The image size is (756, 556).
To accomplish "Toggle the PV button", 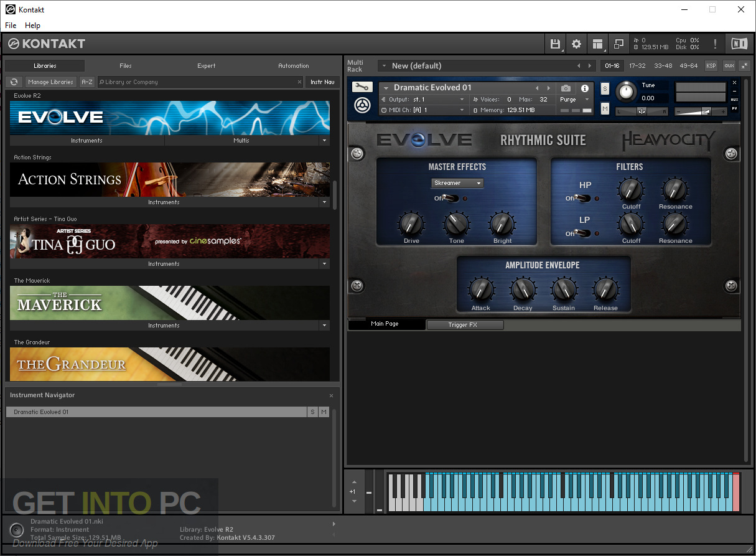I will tap(734, 108).
